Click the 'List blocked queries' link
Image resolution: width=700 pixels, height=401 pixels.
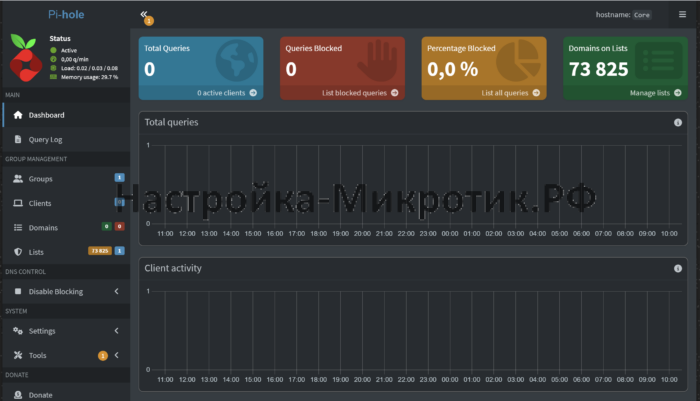360,92
